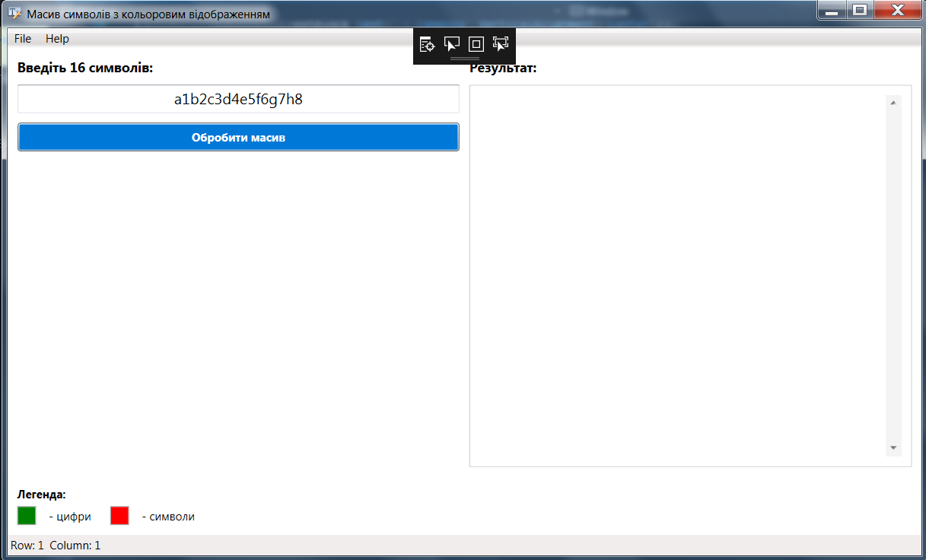
Task: Click the application icon in title bar
Action: [x=14, y=13]
